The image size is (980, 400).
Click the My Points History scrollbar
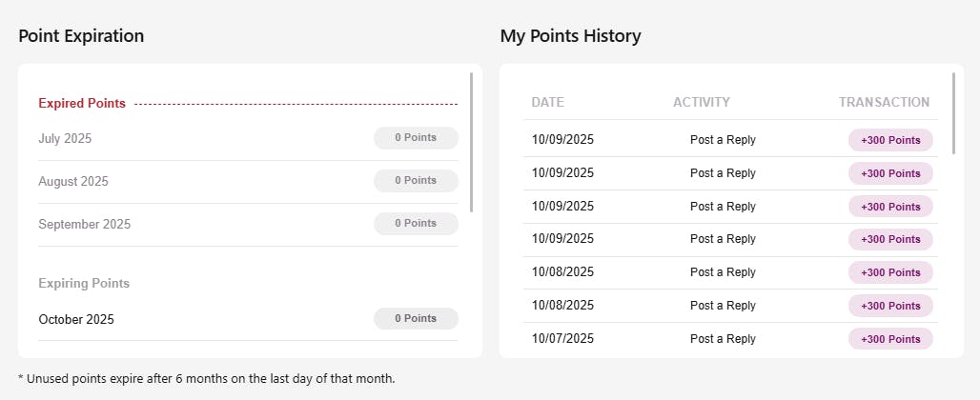pos(953,112)
